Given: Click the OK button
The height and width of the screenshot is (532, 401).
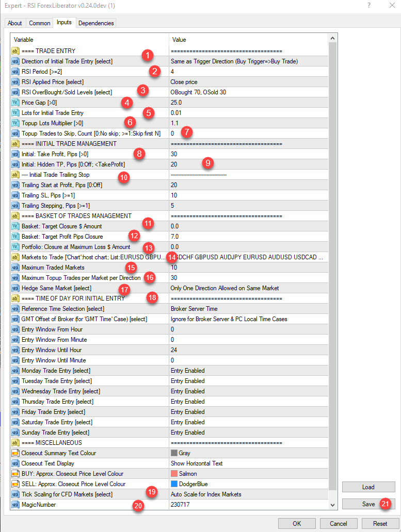Looking at the screenshot, I should (297, 524).
